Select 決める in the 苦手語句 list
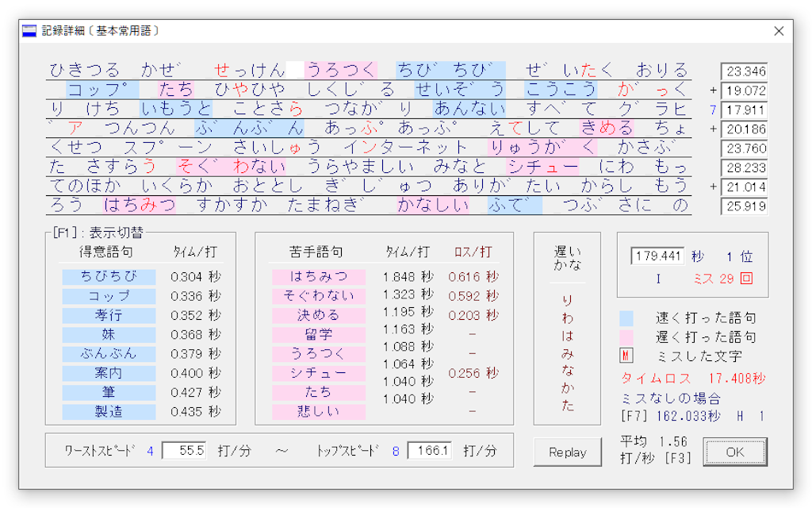This screenshot has width=812, height=508. point(319,315)
